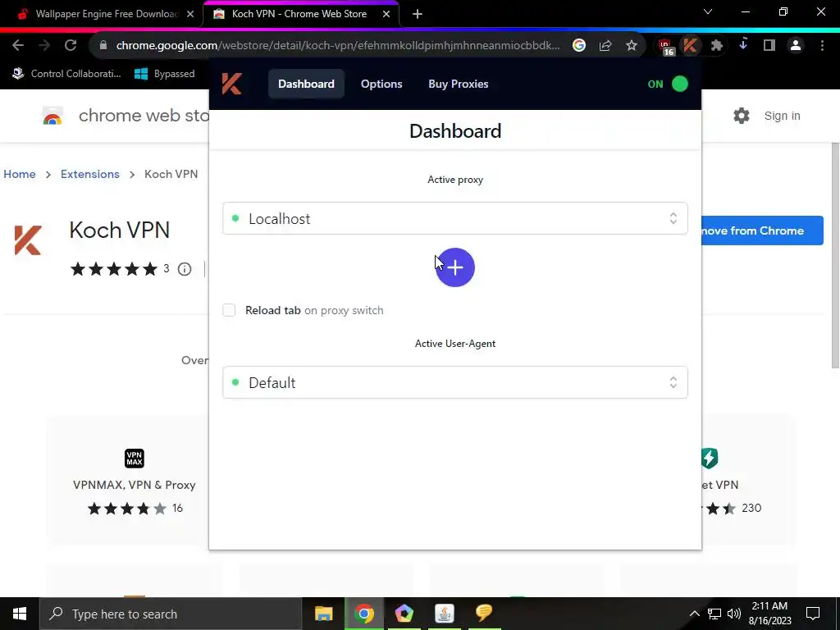Open a new browser tab

[418, 14]
